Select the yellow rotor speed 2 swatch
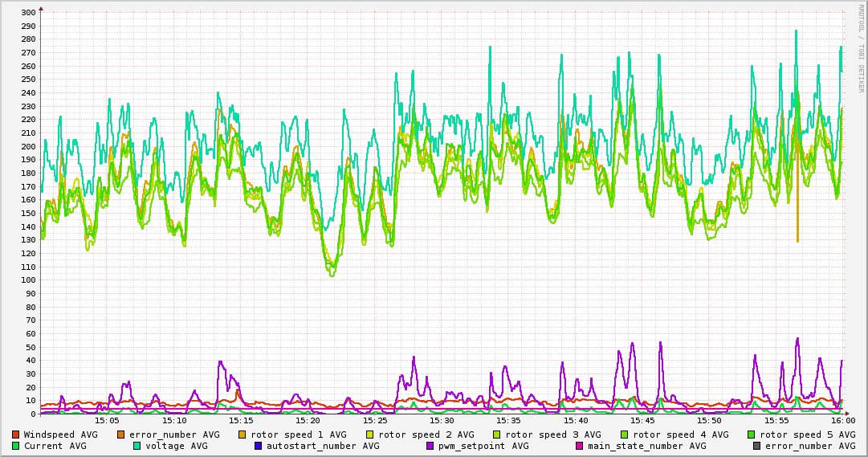This screenshot has width=868, height=457. click(370, 435)
